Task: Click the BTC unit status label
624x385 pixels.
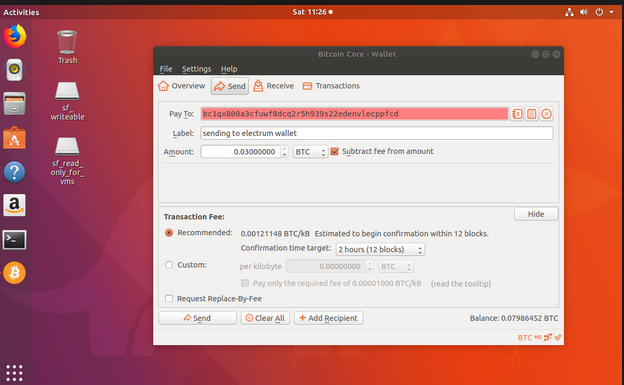Action: (x=525, y=338)
